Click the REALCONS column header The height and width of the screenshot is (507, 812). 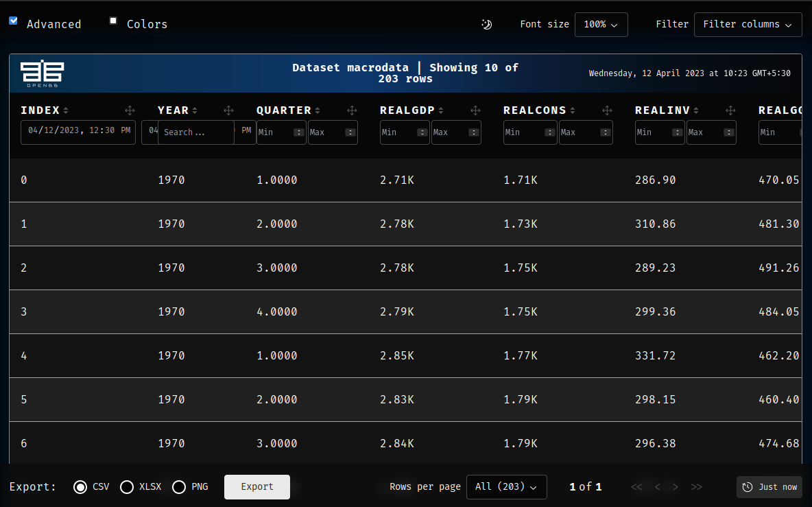click(535, 110)
